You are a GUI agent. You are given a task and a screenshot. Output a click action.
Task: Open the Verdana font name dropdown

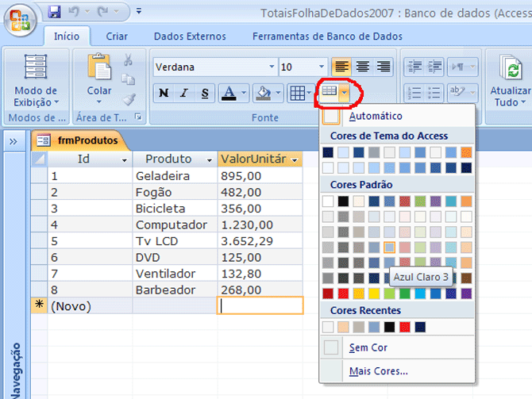coord(272,67)
